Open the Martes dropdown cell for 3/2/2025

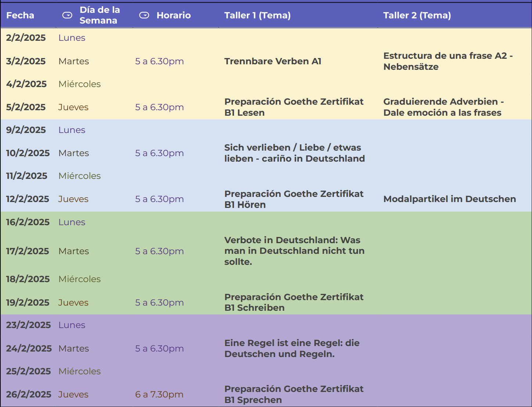pos(74,61)
